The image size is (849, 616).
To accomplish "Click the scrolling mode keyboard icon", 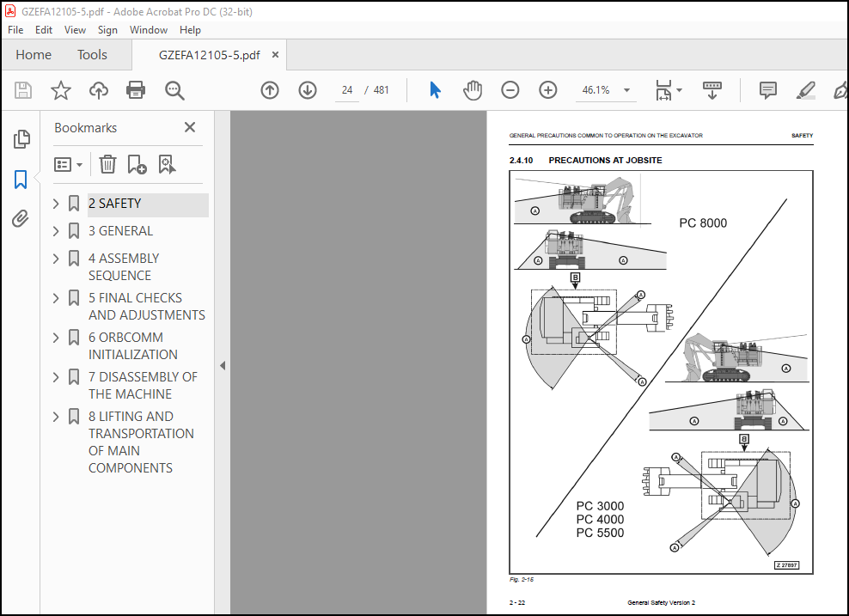I will click(712, 90).
